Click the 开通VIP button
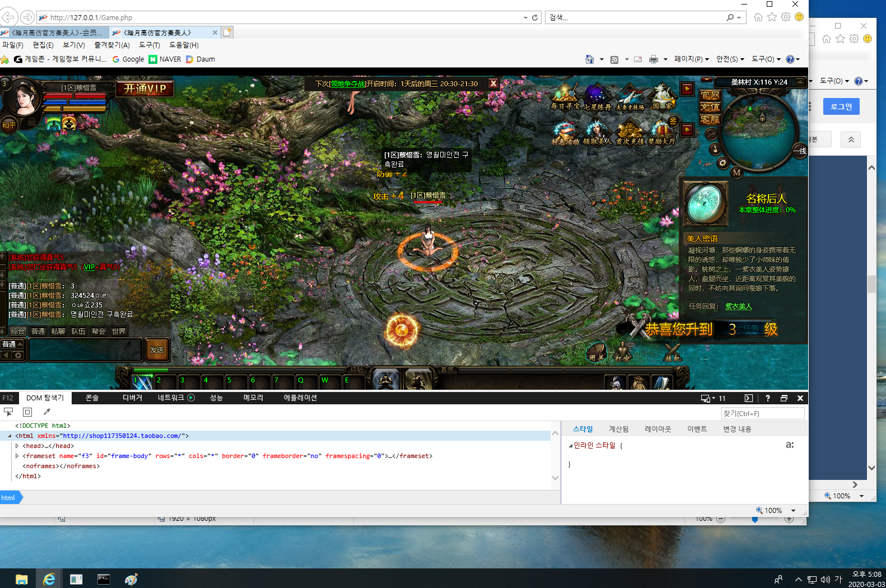 coord(145,88)
